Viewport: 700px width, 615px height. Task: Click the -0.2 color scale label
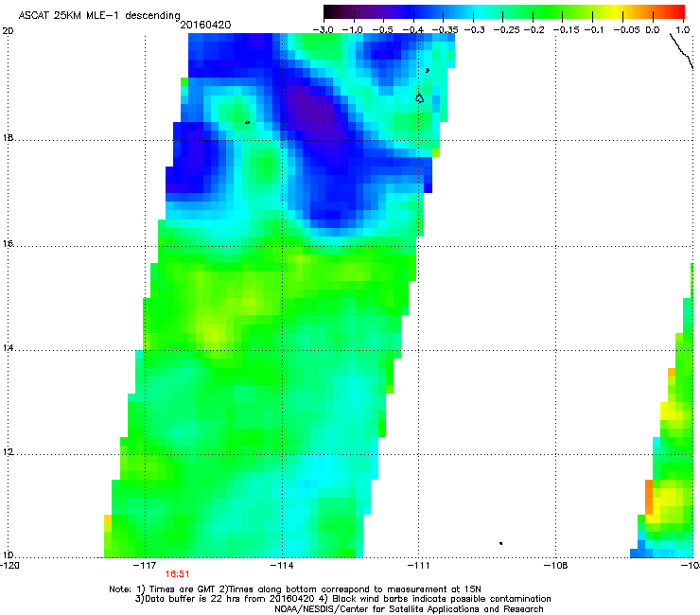(534, 30)
